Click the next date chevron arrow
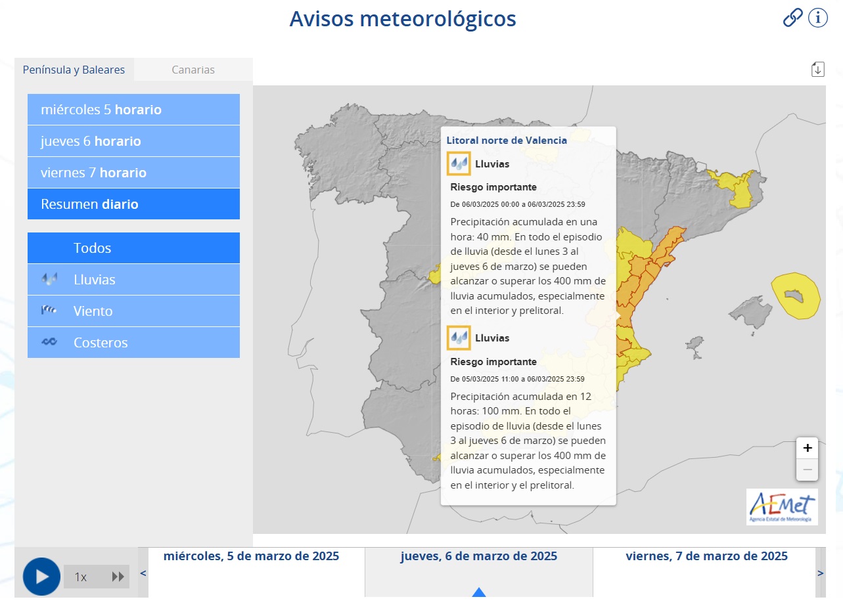The width and height of the screenshot is (843, 616). [x=821, y=573]
